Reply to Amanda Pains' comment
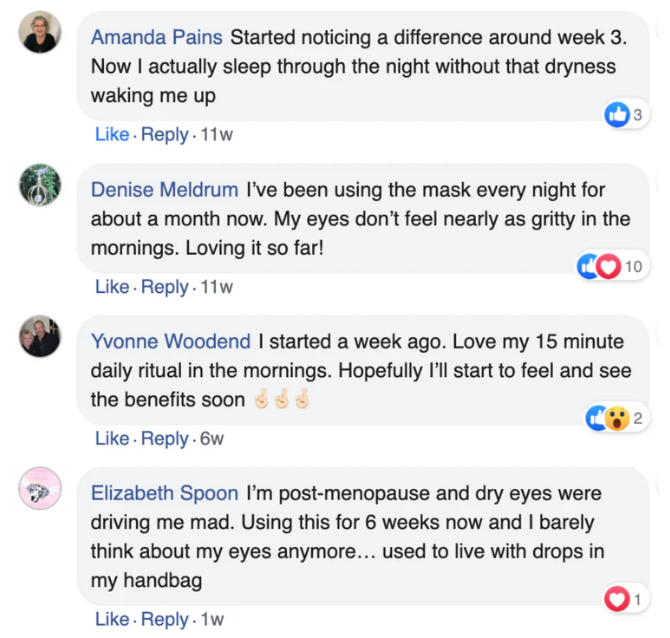Image resolution: width=670 pixels, height=638 pixels. tap(164, 134)
